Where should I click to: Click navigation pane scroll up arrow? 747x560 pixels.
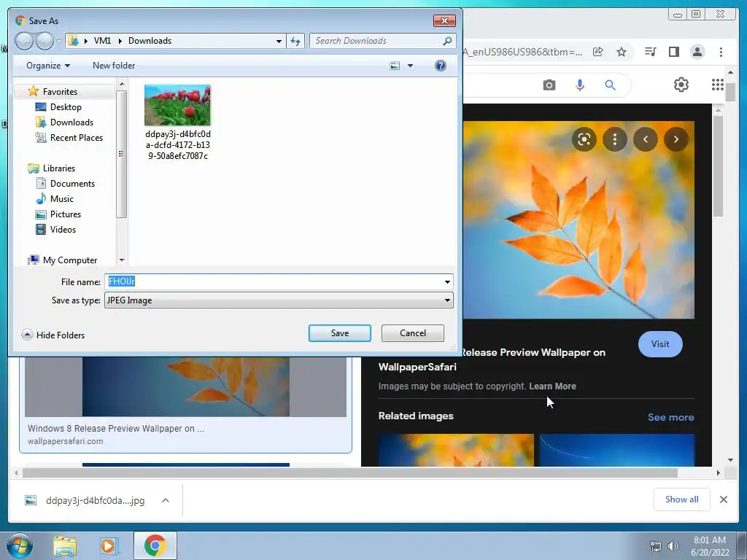pyautogui.click(x=122, y=84)
